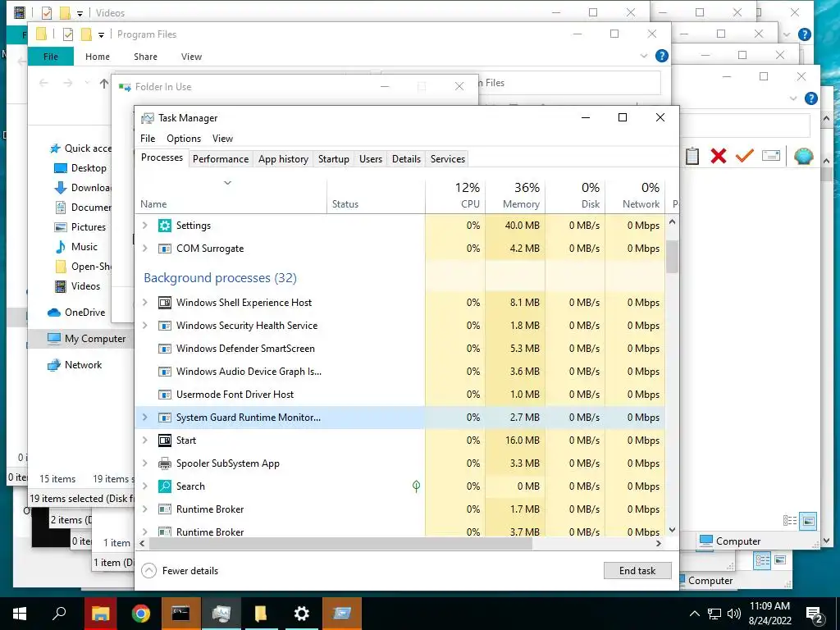Screen dimensions: 840x630
Task: Click the Windows Audio Device Graph row
Action: [x=400, y=372]
